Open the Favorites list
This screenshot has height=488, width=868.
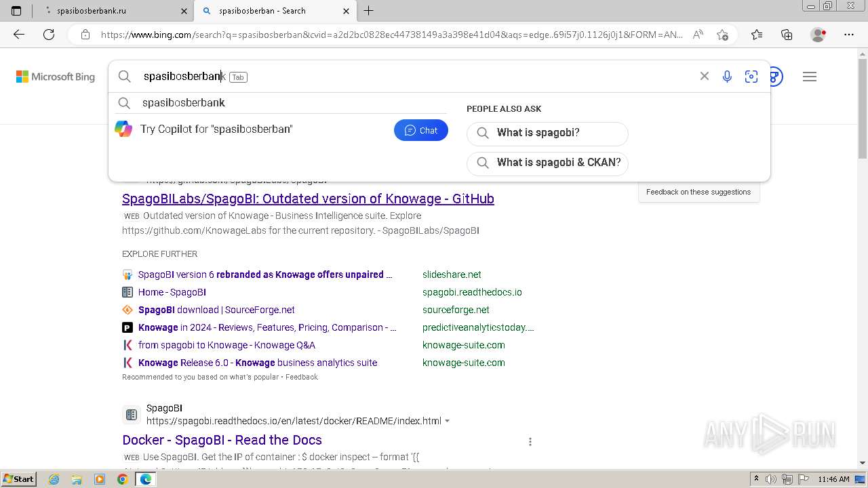(757, 35)
